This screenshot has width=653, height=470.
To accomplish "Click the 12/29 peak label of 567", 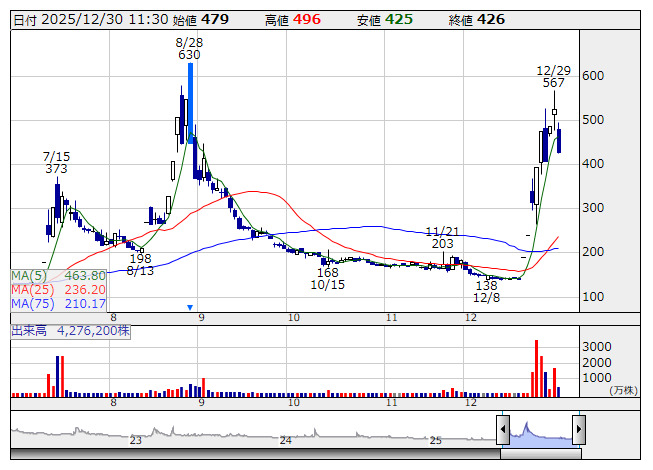I will 553,83.
